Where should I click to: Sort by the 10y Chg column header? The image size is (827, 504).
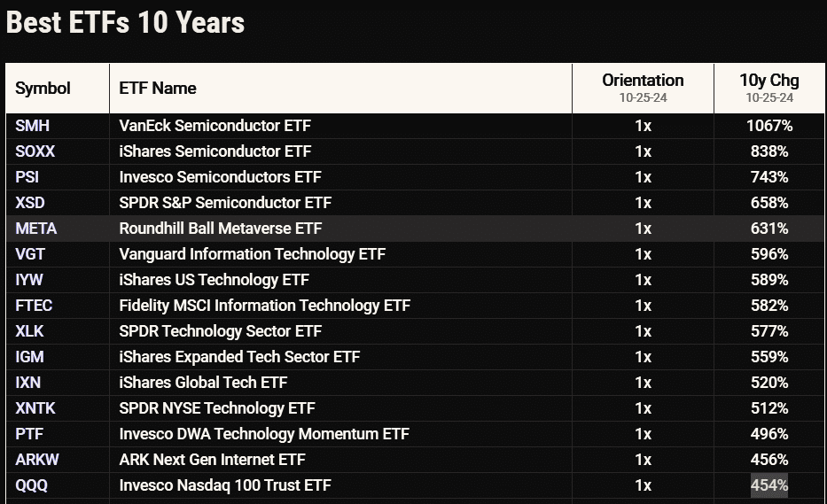pyautogui.click(x=768, y=81)
